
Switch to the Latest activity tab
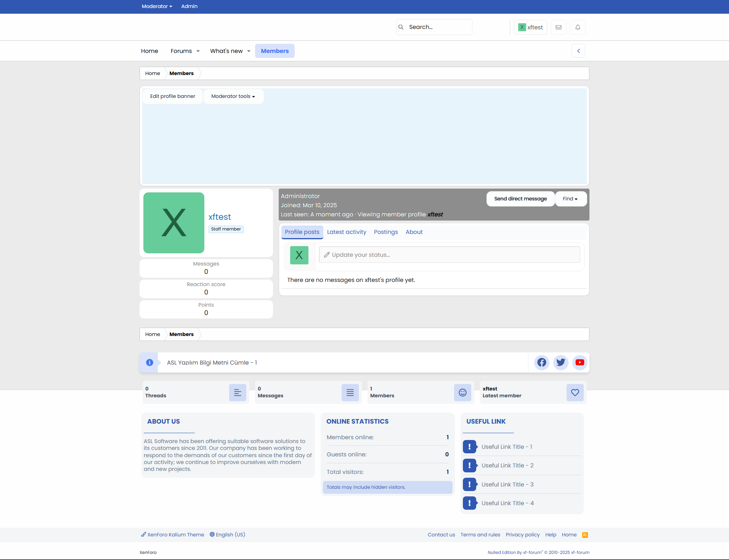pyautogui.click(x=346, y=232)
